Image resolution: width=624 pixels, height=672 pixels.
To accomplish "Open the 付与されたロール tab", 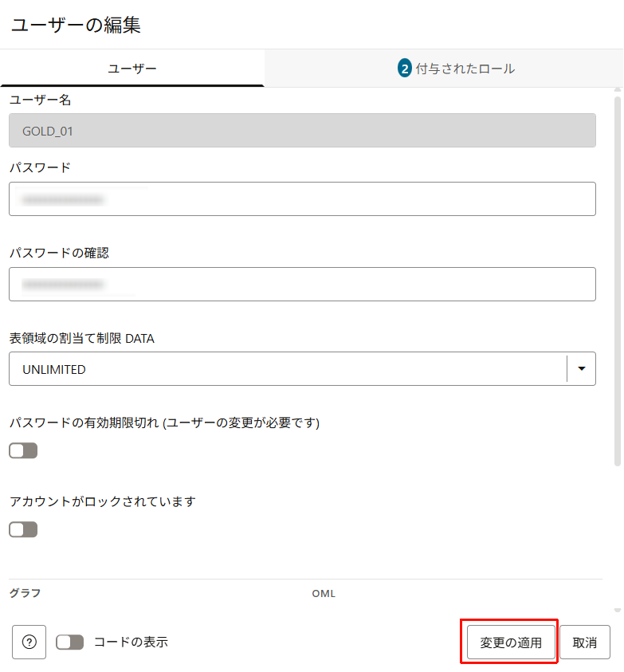I will pos(444,69).
